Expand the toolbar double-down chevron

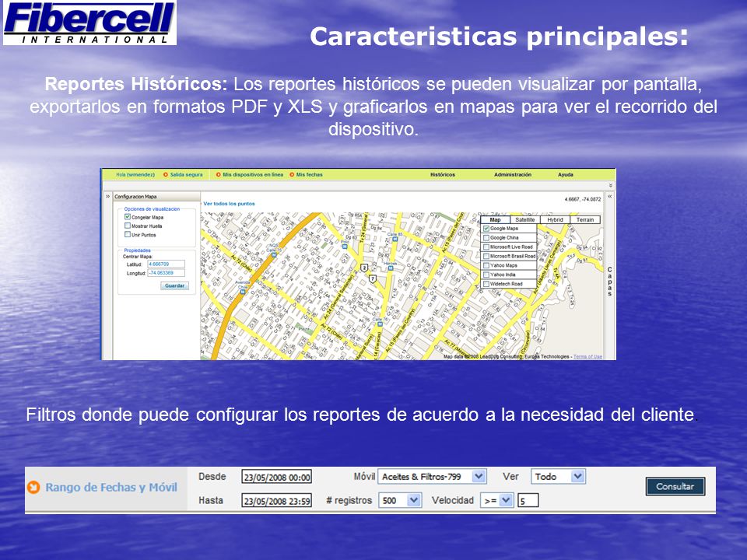611,185
